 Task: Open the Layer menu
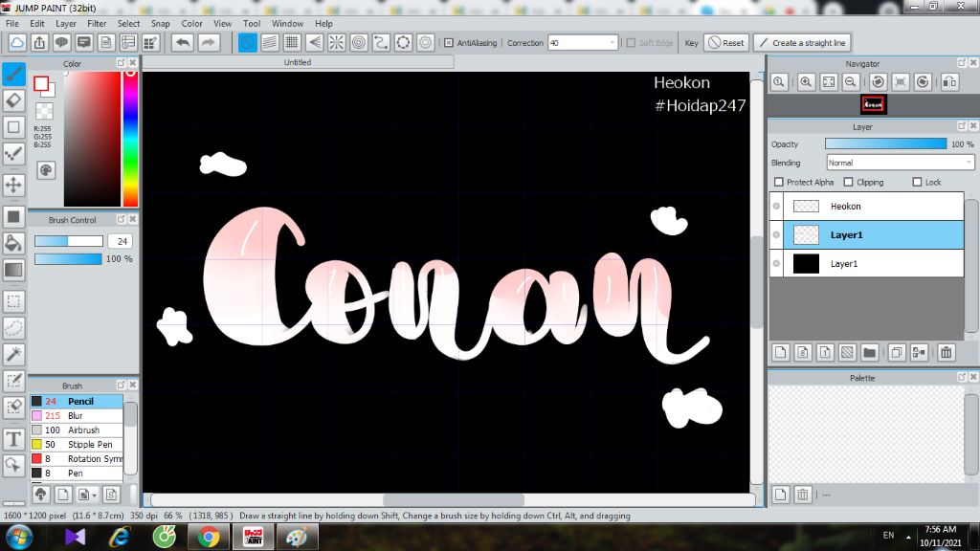click(66, 23)
